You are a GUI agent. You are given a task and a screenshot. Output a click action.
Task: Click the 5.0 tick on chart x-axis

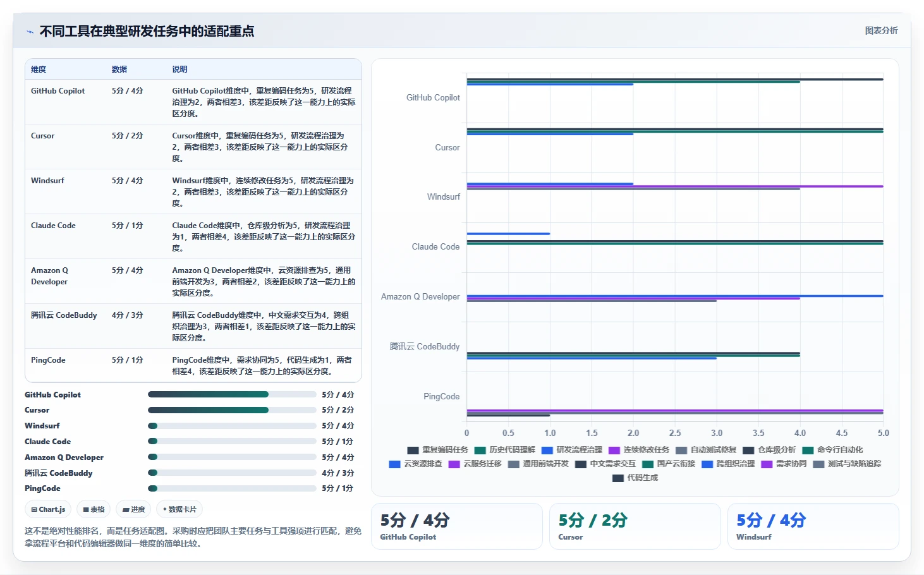[884, 433]
